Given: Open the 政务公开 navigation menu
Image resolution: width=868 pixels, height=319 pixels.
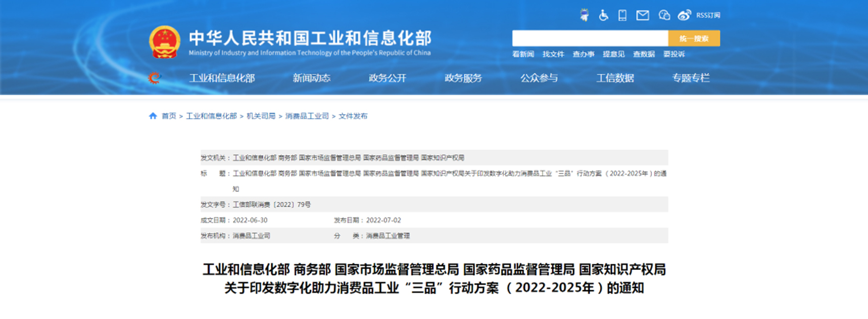Looking at the screenshot, I should coord(387,78).
